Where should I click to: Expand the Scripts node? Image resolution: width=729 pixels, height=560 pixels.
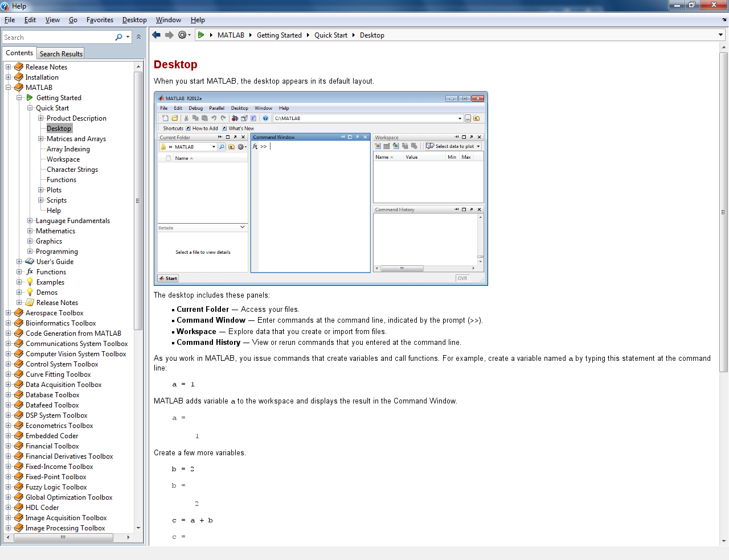point(41,200)
